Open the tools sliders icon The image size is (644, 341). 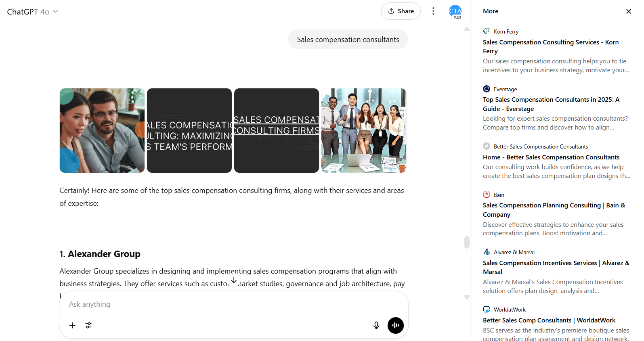[x=88, y=325]
